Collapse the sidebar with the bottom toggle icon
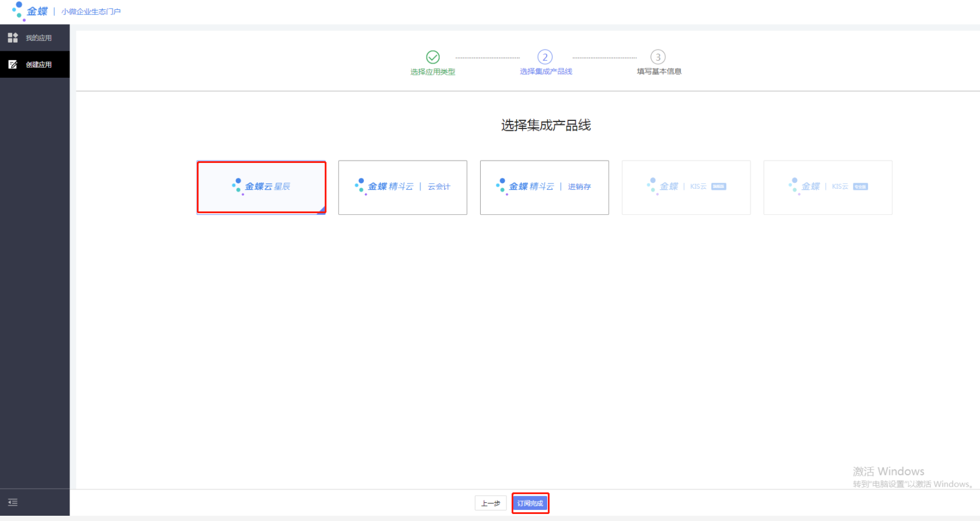Viewport: 980px width, 521px height. coord(13,502)
